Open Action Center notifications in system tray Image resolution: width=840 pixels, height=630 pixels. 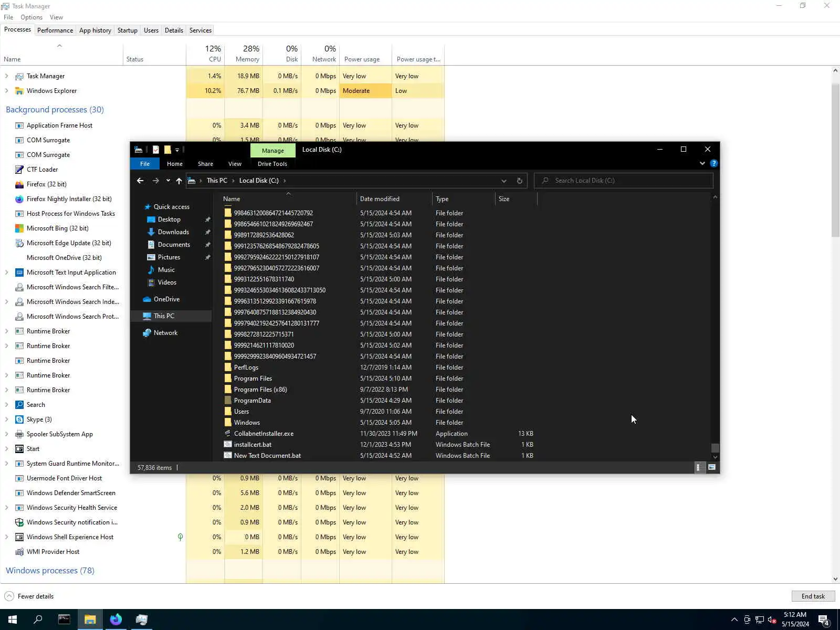(824, 619)
